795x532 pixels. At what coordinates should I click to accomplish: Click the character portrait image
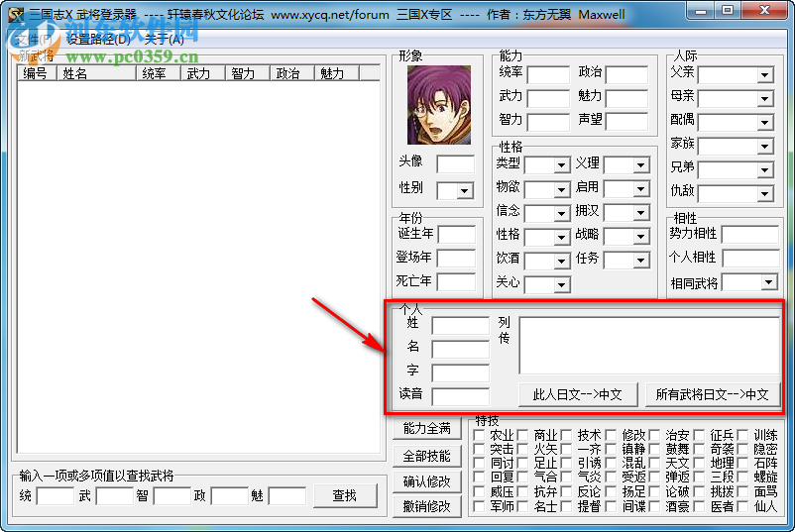439,105
